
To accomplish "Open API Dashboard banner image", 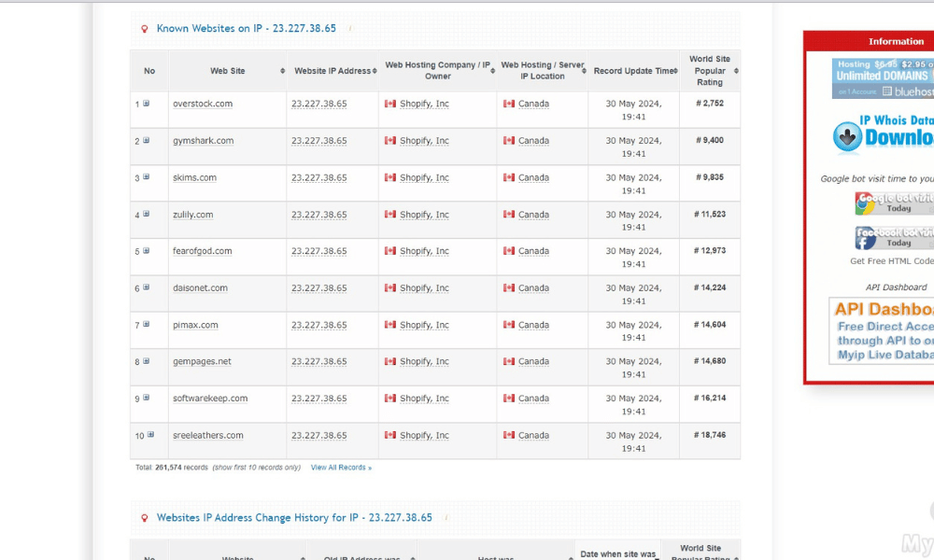I will tap(882, 331).
